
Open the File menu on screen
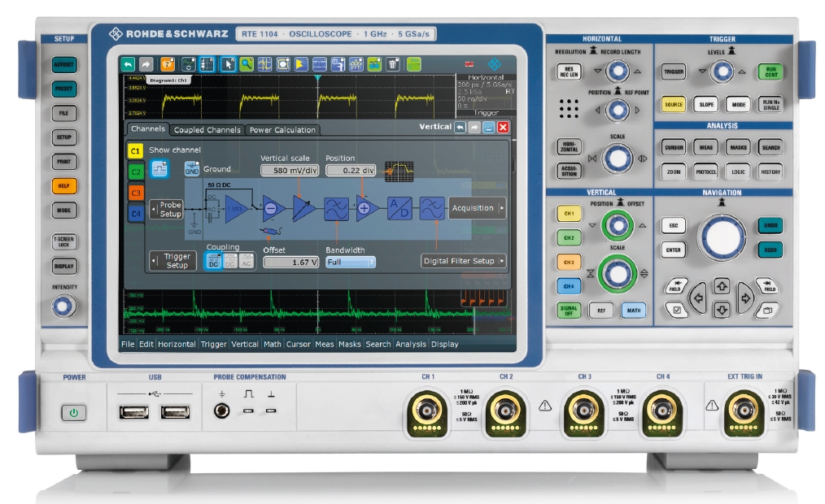128,344
